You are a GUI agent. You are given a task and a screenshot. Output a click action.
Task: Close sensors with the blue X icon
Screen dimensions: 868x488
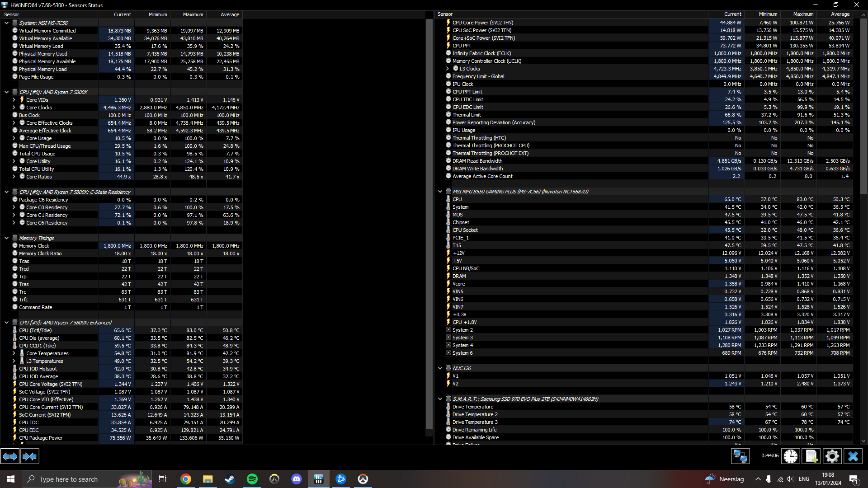(x=853, y=456)
